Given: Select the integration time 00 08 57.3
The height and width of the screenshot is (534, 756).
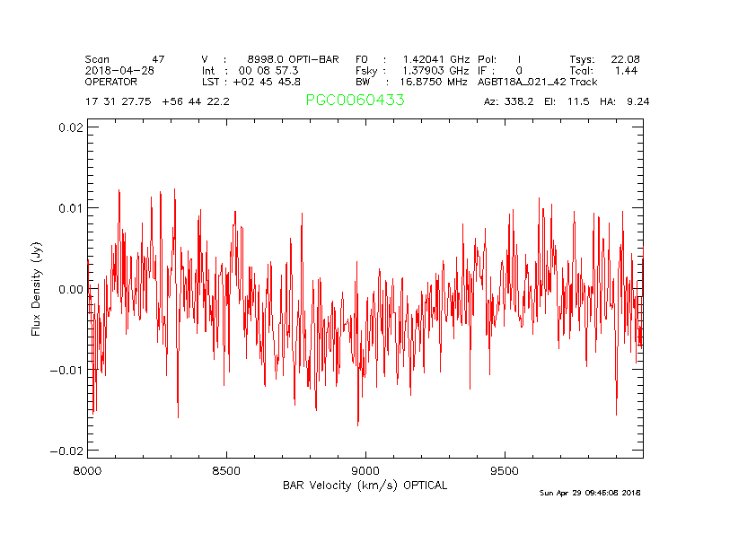Looking at the screenshot, I should [x=268, y=70].
